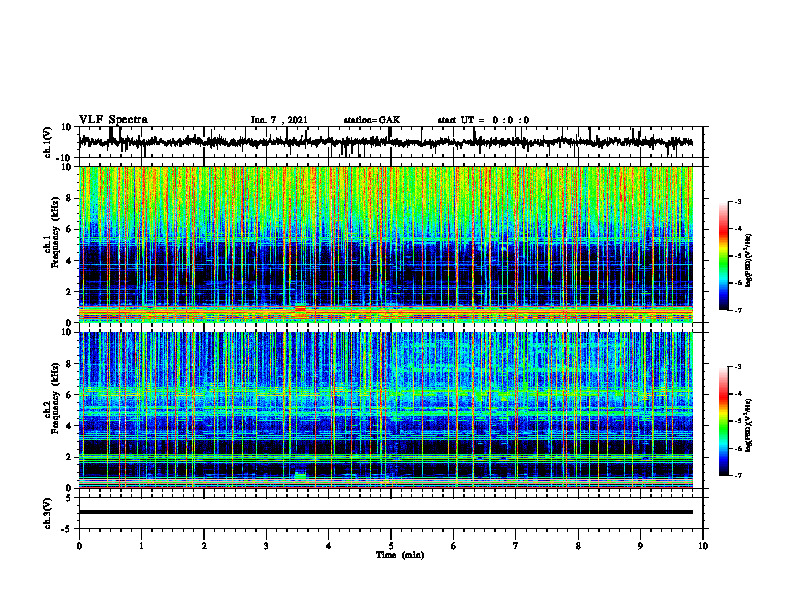The height and width of the screenshot is (612, 792).
Task: Click the "8" kHz tick of ch.2 spectrogram
Action: tap(69, 364)
